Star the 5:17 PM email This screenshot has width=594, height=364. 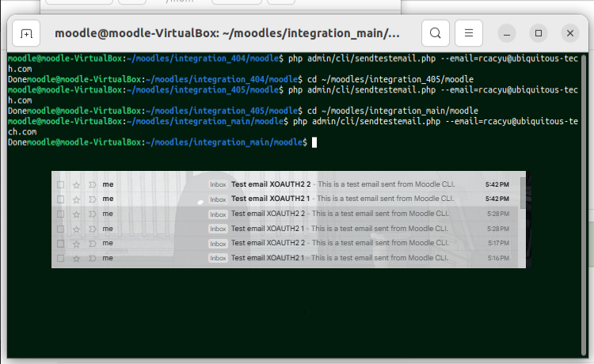pos(77,244)
